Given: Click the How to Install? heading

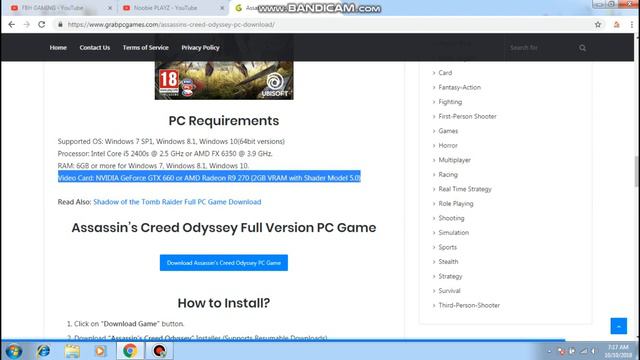Looking at the screenshot, I should point(224,303).
